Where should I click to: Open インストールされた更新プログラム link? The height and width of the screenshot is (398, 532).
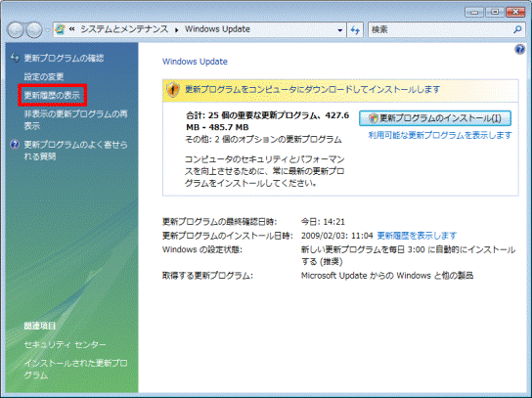pos(75,370)
